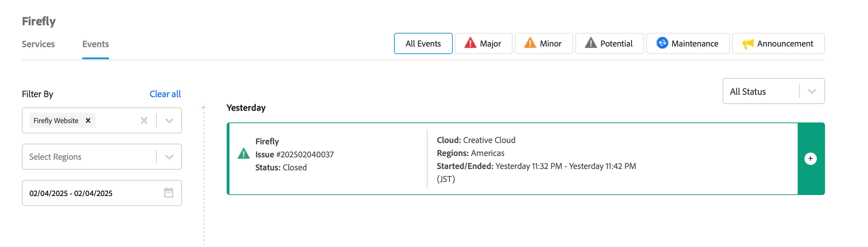868x247 pixels.
Task: Click the Filter By label
Action: pos(38,94)
